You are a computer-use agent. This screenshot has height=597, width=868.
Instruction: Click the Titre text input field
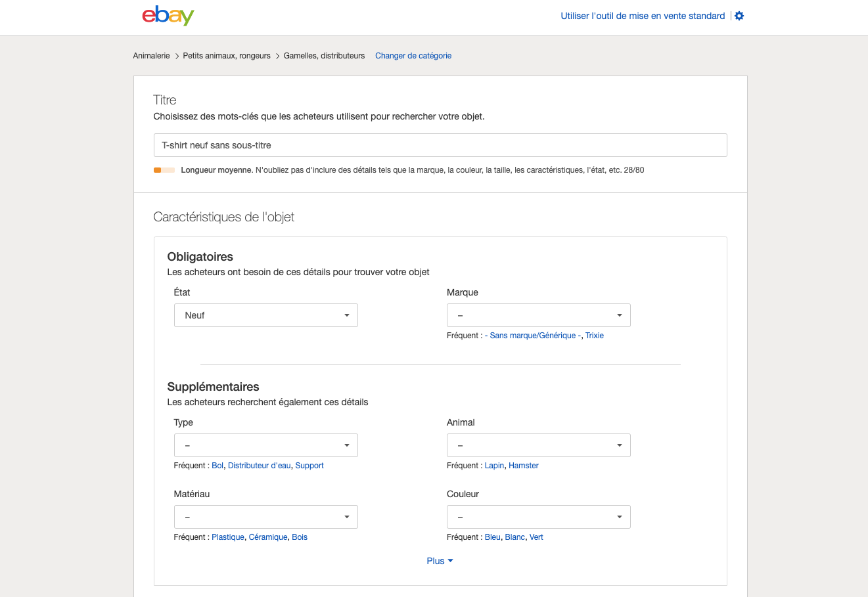(440, 145)
